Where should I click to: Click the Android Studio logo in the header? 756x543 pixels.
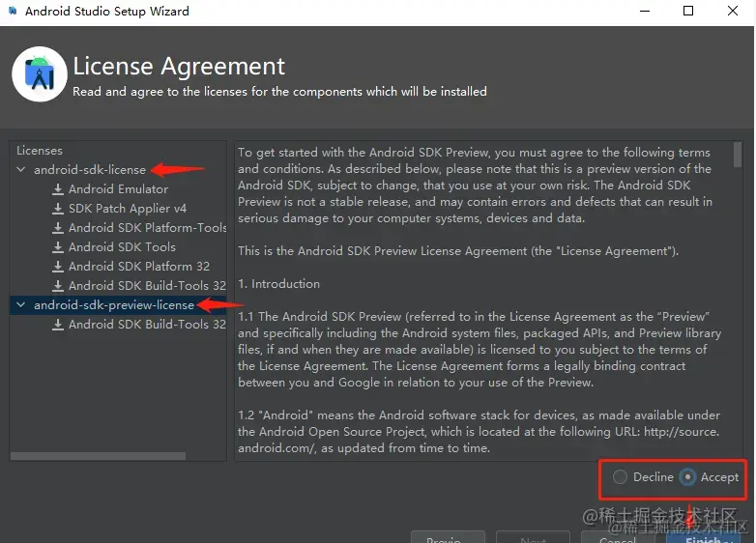40,74
